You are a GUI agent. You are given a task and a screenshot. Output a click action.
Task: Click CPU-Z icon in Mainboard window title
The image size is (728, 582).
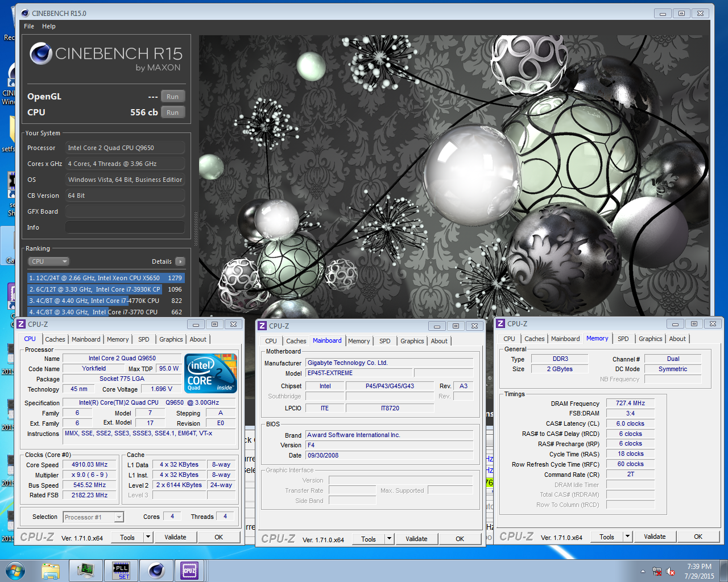[x=262, y=326]
